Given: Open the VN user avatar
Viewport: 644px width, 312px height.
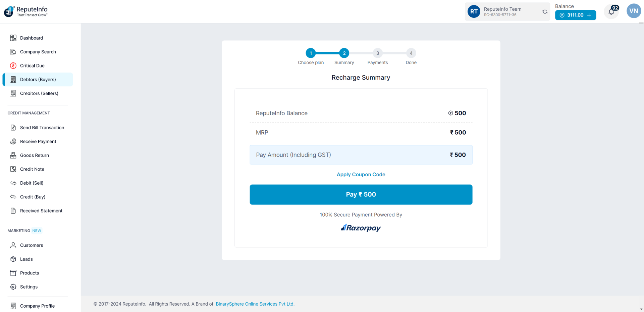Looking at the screenshot, I should click(634, 11).
